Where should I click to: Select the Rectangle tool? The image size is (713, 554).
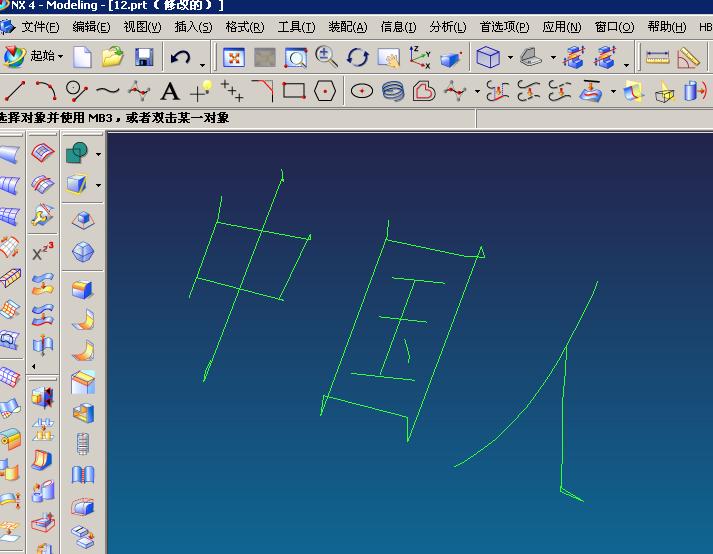click(x=294, y=91)
